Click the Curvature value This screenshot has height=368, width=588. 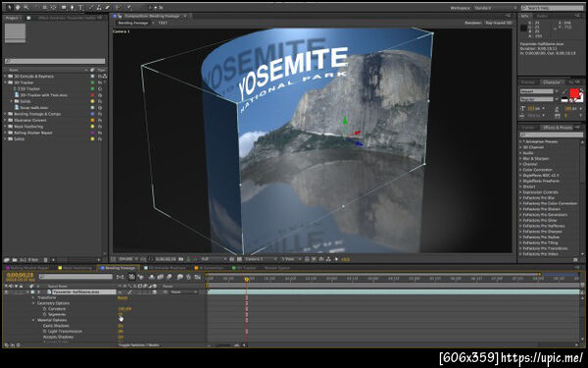[x=124, y=309]
